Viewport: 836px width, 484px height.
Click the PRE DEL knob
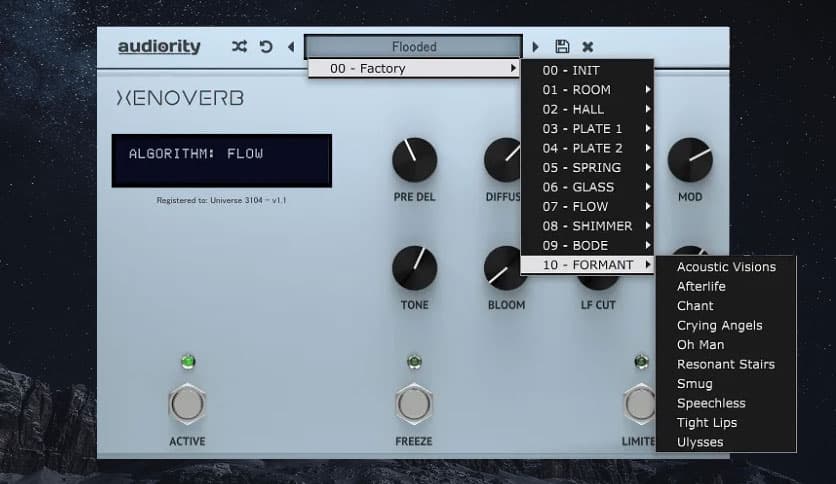point(414,160)
